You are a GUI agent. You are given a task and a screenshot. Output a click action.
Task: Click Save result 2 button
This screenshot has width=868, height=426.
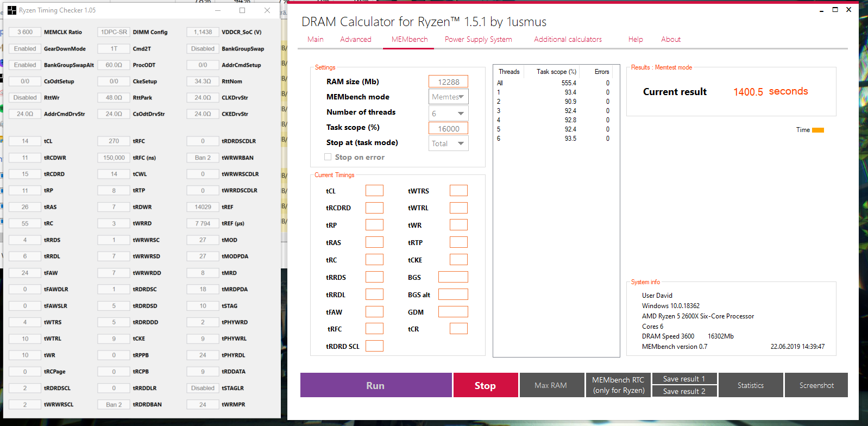684,391
